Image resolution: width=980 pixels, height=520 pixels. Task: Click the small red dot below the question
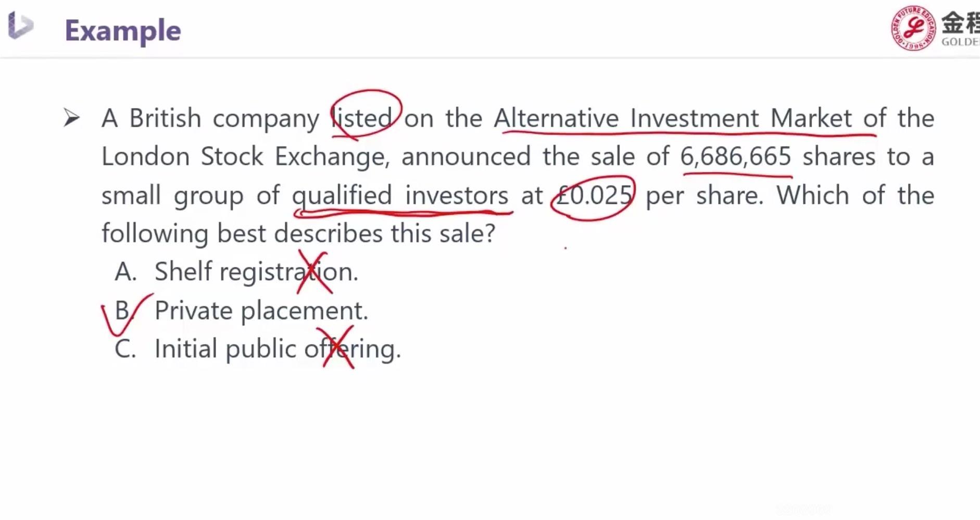[566, 248]
